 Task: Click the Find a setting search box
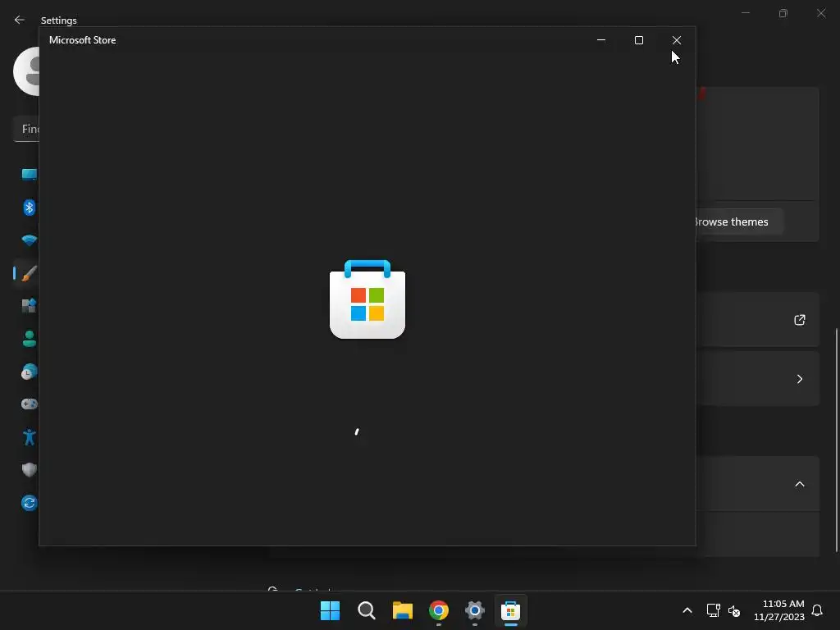[x=26, y=129]
